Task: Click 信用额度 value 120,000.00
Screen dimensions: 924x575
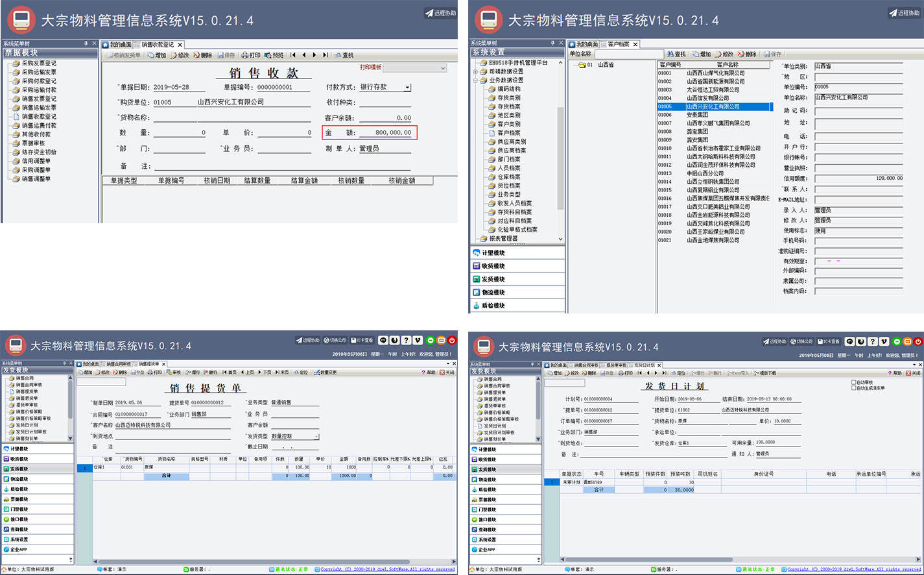Action: 859,178
